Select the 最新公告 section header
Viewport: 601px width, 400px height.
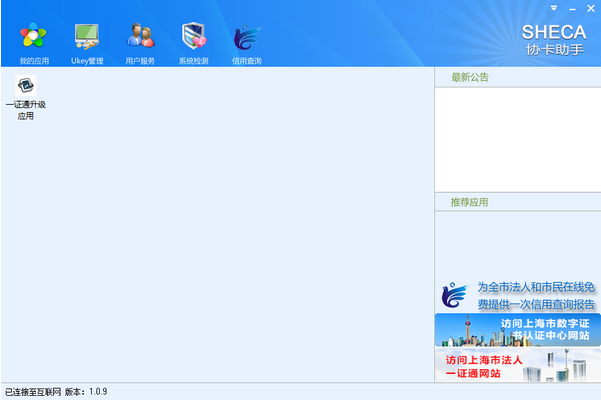(x=470, y=77)
